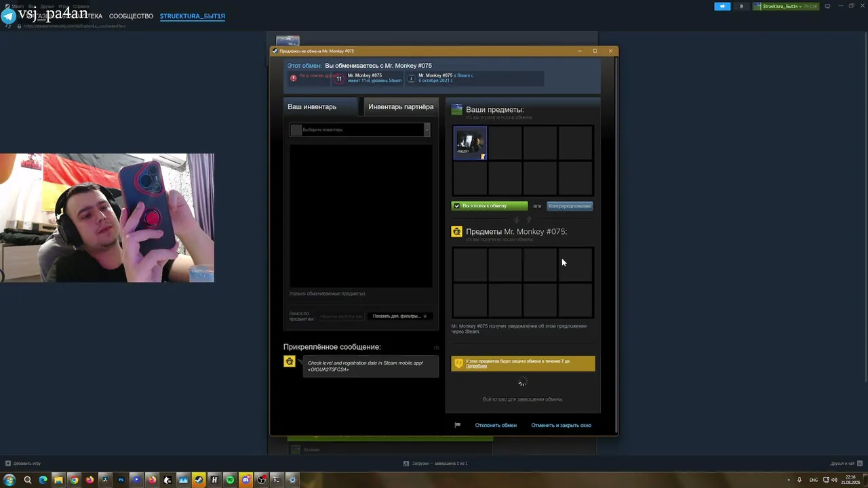Expand the additional filters dropdown
Image resolution: width=868 pixels, height=488 pixels.
coord(400,316)
